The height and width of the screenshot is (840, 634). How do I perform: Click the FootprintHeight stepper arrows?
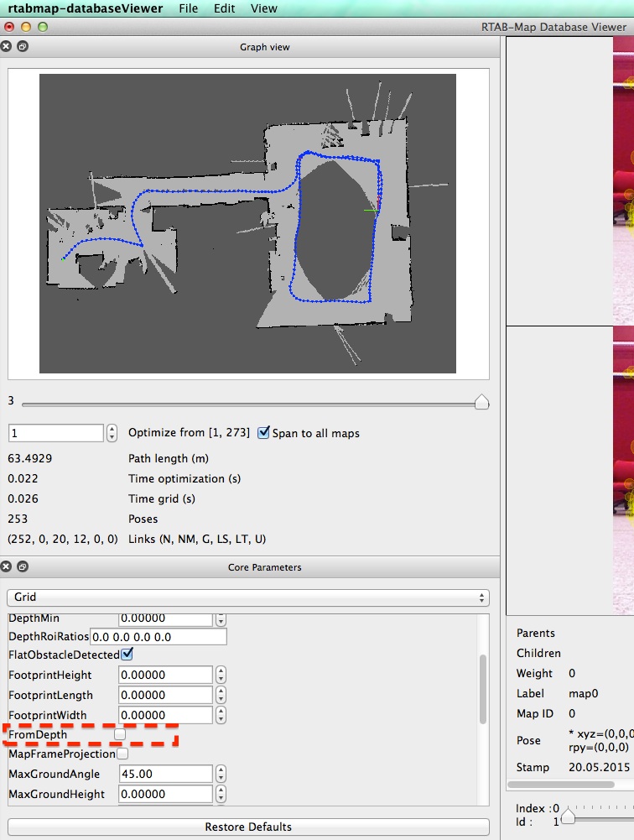221,675
